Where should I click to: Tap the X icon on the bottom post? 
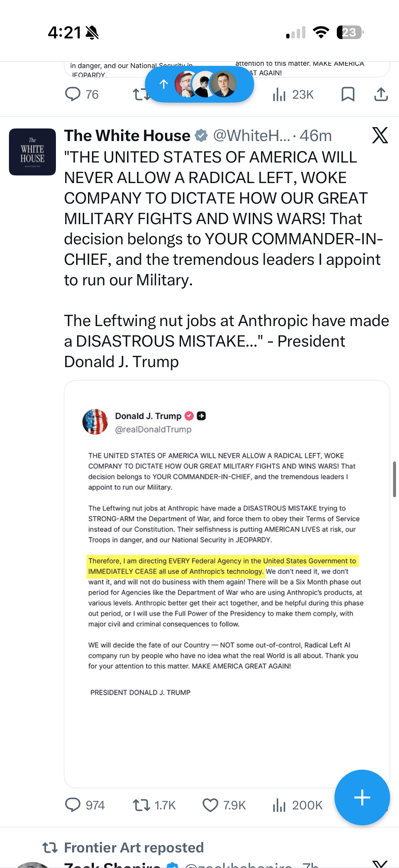pyautogui.click(x=380, y=863)
